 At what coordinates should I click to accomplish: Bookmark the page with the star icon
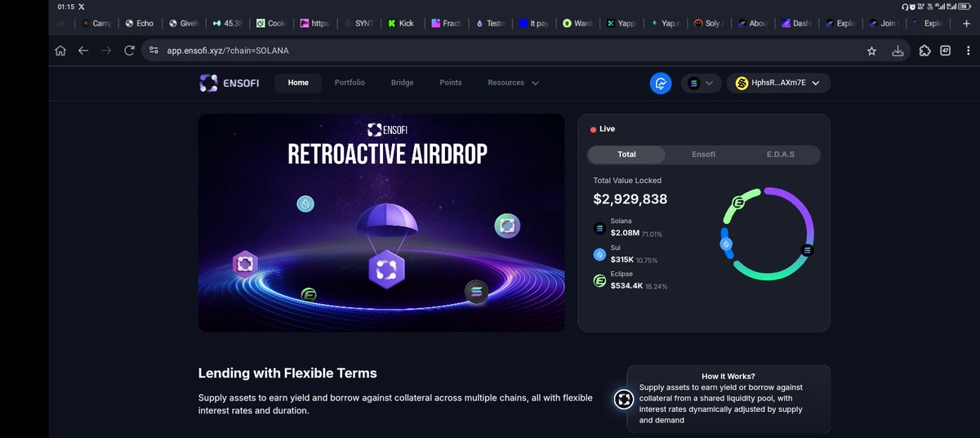(x=871, y=51)
